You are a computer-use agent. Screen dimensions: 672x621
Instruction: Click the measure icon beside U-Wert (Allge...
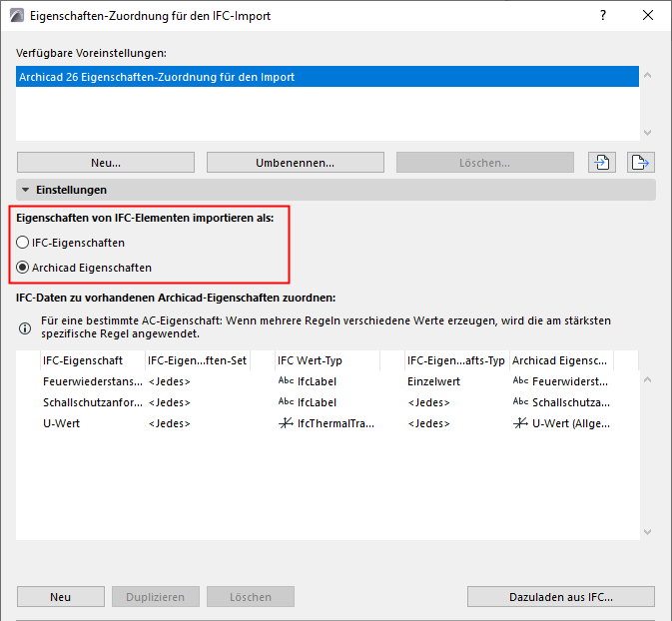click(520, 423)
